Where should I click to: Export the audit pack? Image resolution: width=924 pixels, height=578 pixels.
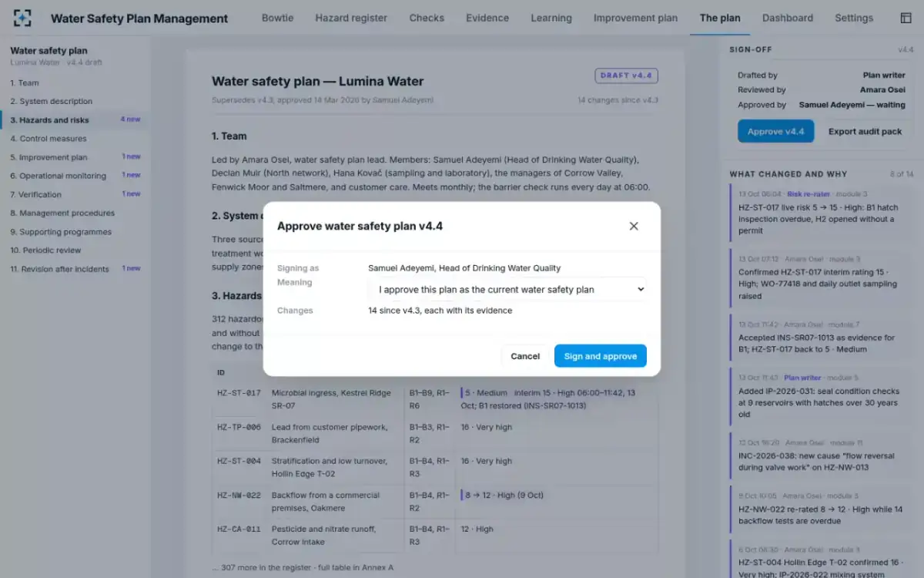click(x=865, y=131)
